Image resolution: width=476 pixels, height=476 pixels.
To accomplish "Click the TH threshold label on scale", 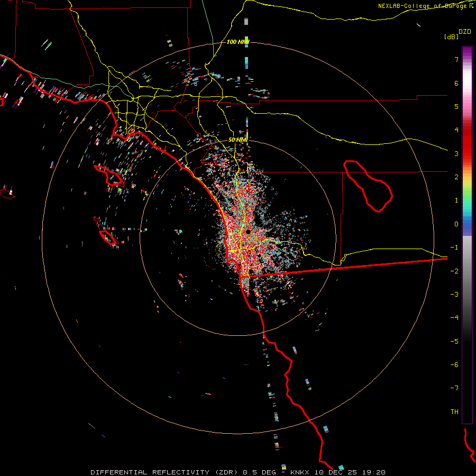I will tap(454, 412).
